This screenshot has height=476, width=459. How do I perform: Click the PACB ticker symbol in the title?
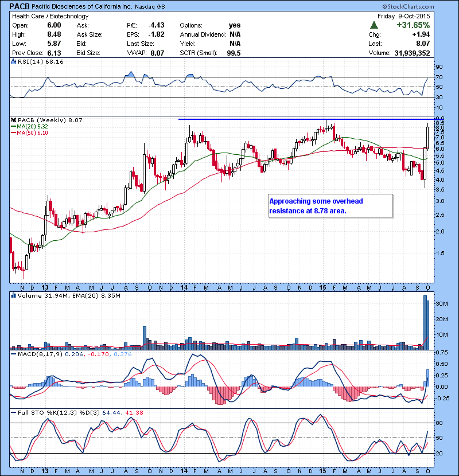pos(20,6)
